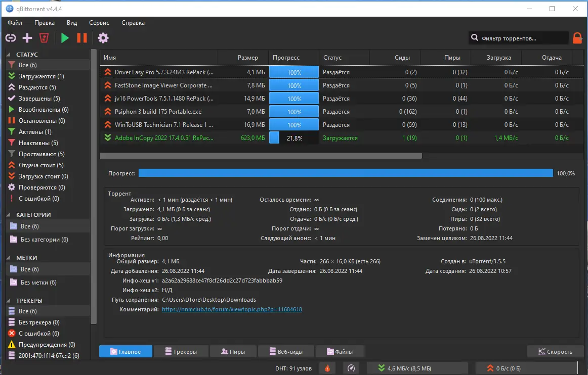
Task: Sort by the Размер column header
Action: 243,57
